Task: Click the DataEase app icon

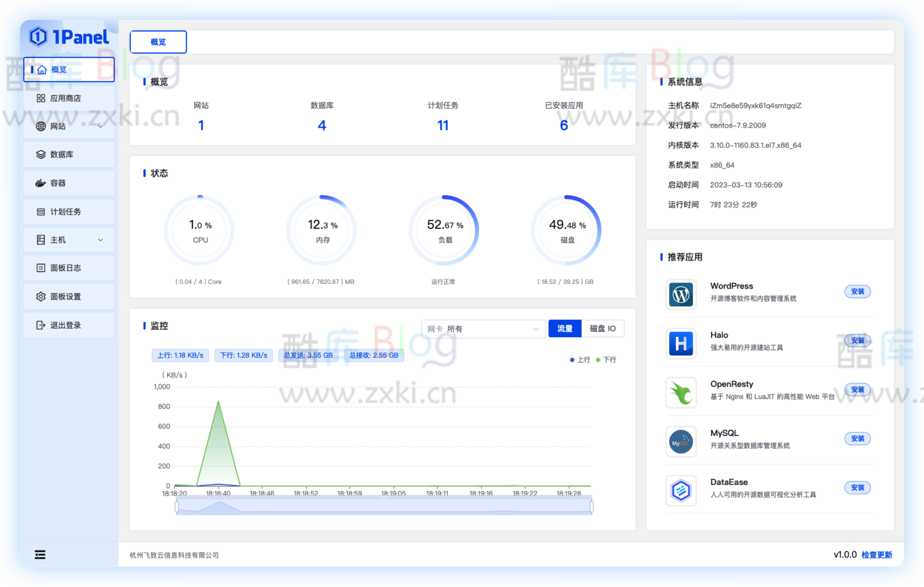Action: coord(681,491)
